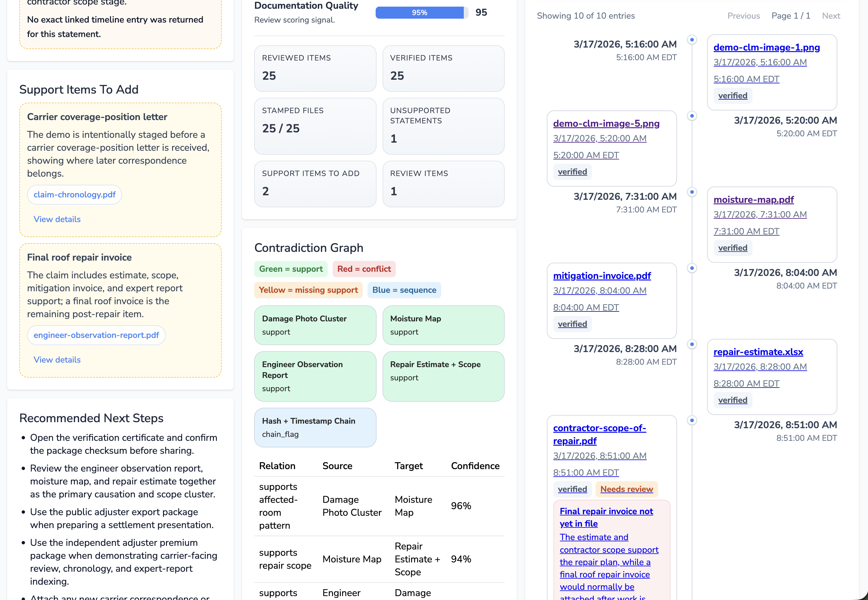
Task: Click the 'Red = conflict' legend chip
Action: click(364, 269)
